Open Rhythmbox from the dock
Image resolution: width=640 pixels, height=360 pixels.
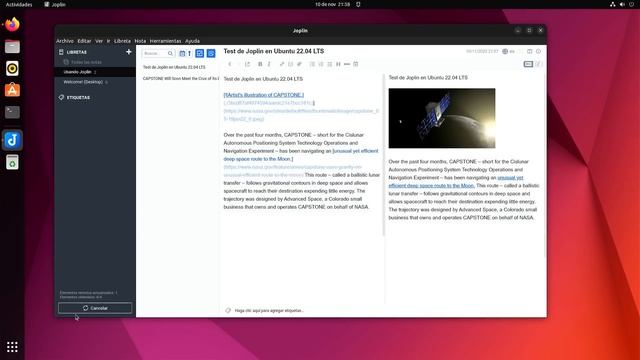pyautogui.click(x=12, y=68)
